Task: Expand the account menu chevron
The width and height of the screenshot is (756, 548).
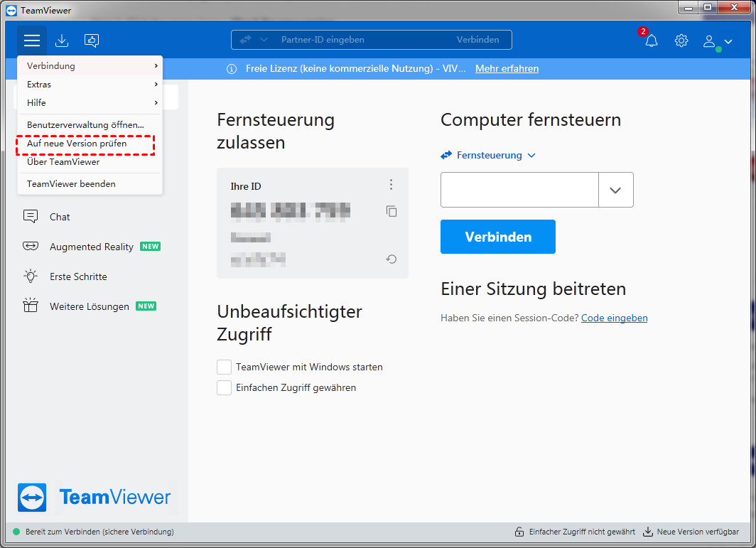Action: (728, 41)
